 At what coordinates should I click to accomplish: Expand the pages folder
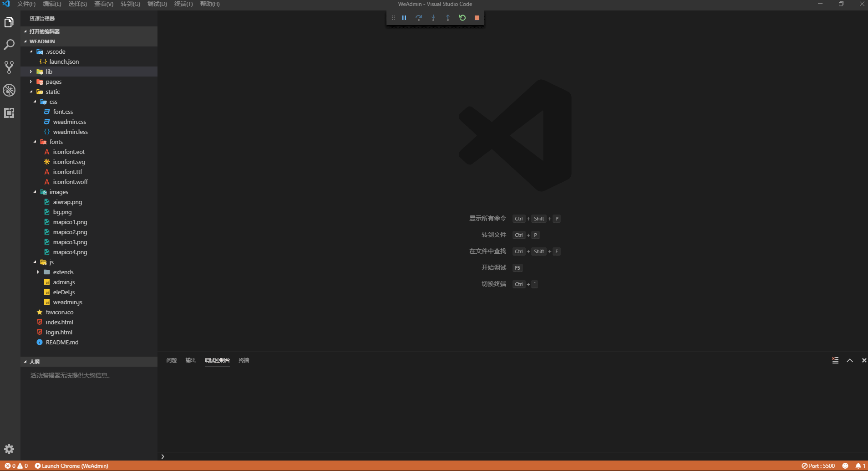point(53,82)
